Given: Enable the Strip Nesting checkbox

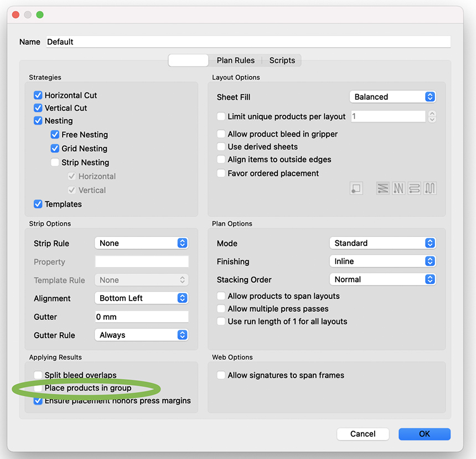Looking at the screenshot, I should (55, 162).
